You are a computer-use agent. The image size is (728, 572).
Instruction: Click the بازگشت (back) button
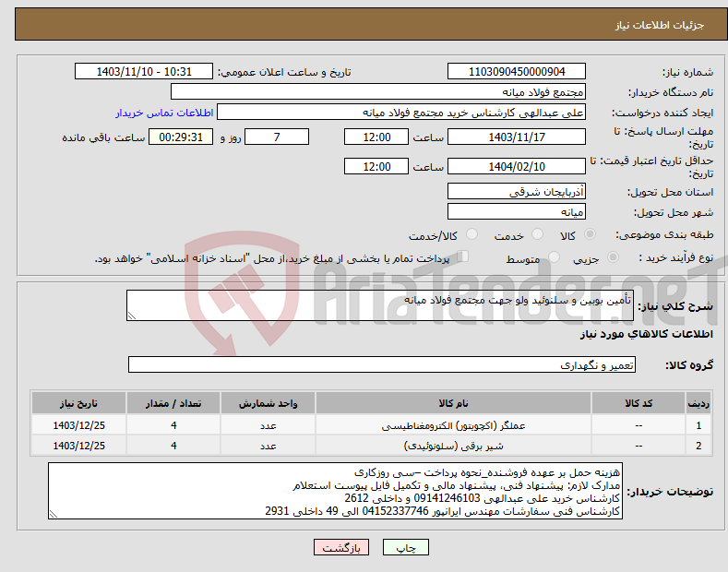point(341,547)
